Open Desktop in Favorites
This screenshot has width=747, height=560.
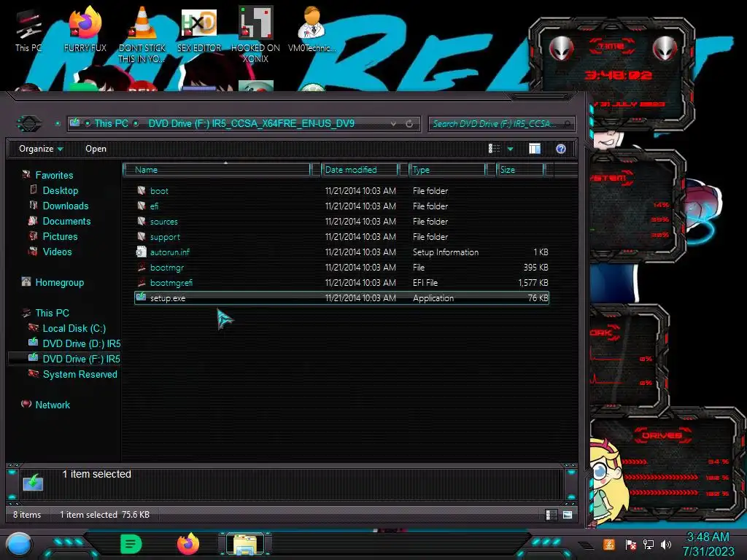(60, 190)
